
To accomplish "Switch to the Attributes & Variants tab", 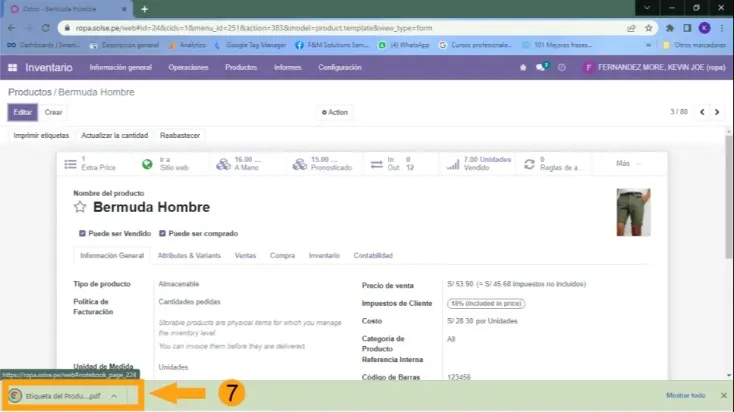I will point(189,256).
